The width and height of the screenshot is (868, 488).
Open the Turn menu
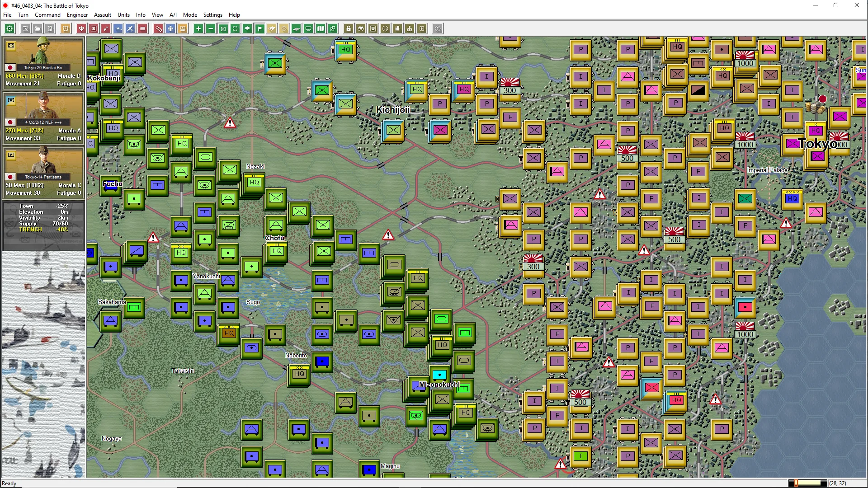(23, 15)
